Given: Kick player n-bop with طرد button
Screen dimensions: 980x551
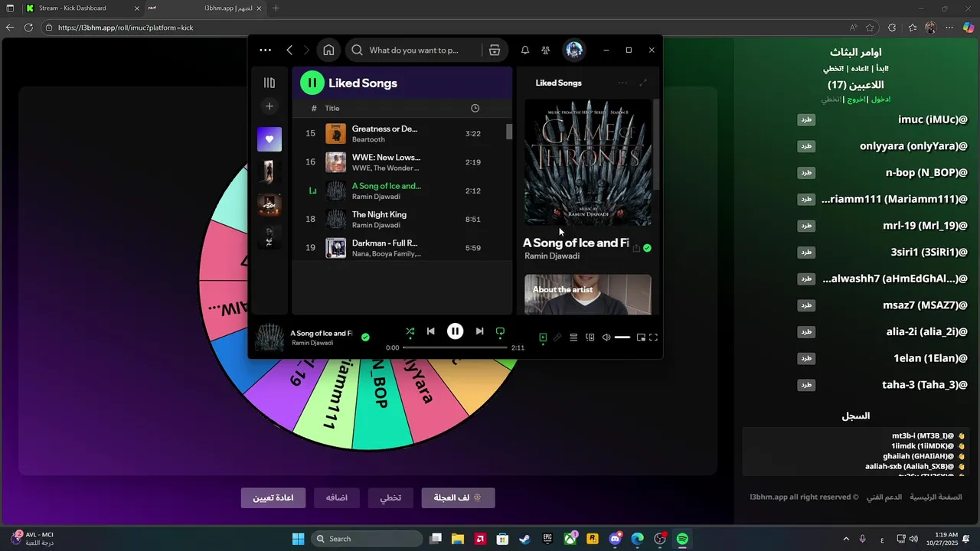Looking at the screenshot, I should pyautogui.click(x=806, y=173).
